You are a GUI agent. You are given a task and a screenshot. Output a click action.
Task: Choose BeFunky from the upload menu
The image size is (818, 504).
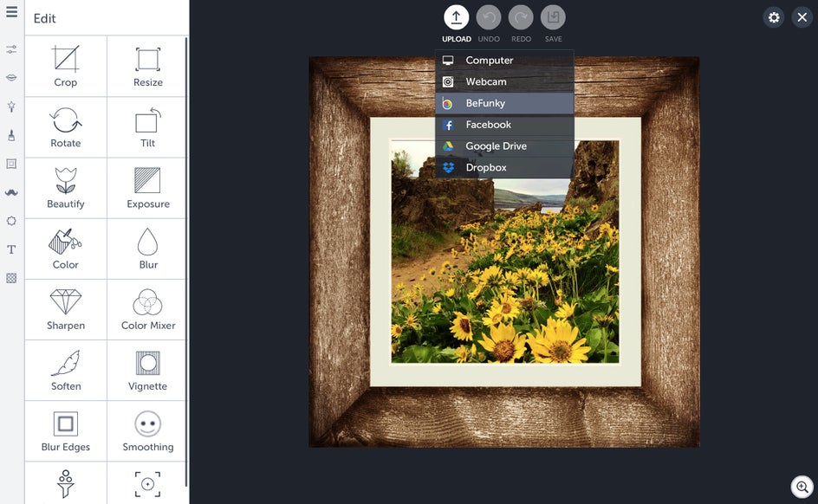504,103
